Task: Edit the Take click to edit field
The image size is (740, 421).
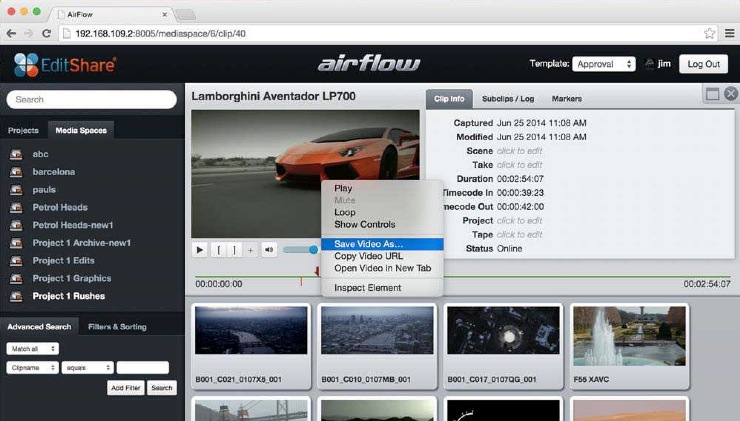Action: (520, 165)
